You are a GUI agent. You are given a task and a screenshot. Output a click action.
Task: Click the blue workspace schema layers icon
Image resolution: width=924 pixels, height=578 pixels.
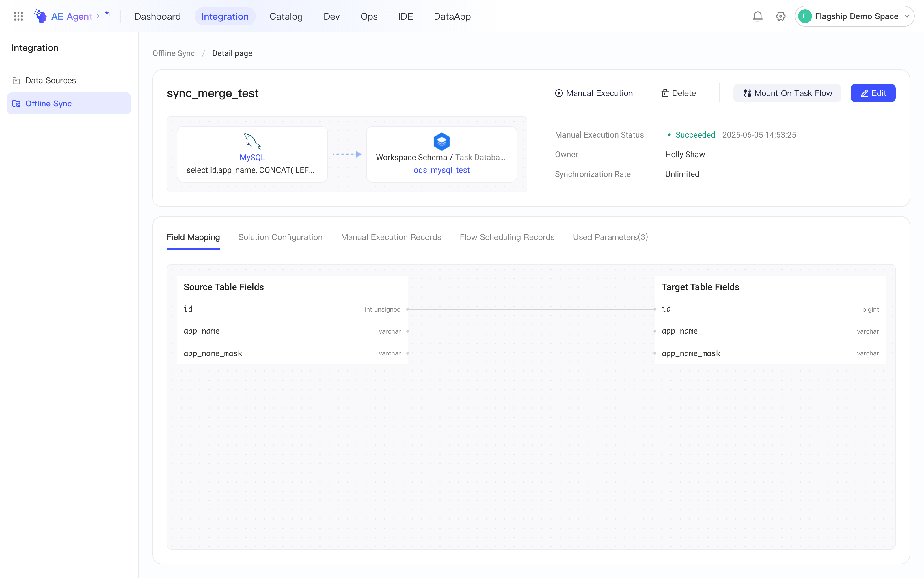[441, 141]
